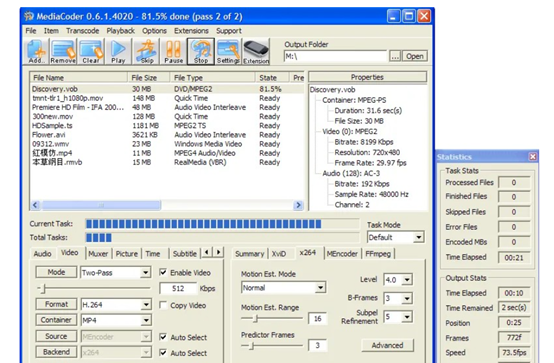Image resolution: width=554 pixels, height=363 pixels.
Task: Open Settings from the toolbar
Action: click(x=228, y=52)
